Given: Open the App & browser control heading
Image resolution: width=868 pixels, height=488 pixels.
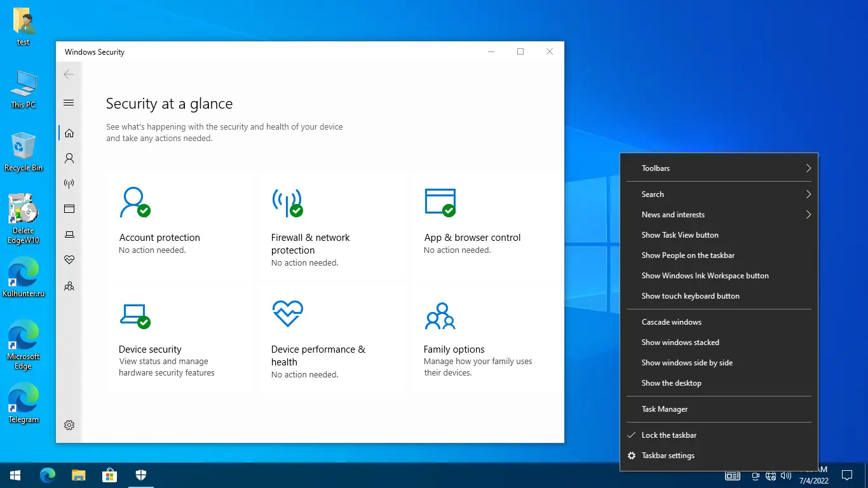Looking at the screenshot, I should 472,238.
